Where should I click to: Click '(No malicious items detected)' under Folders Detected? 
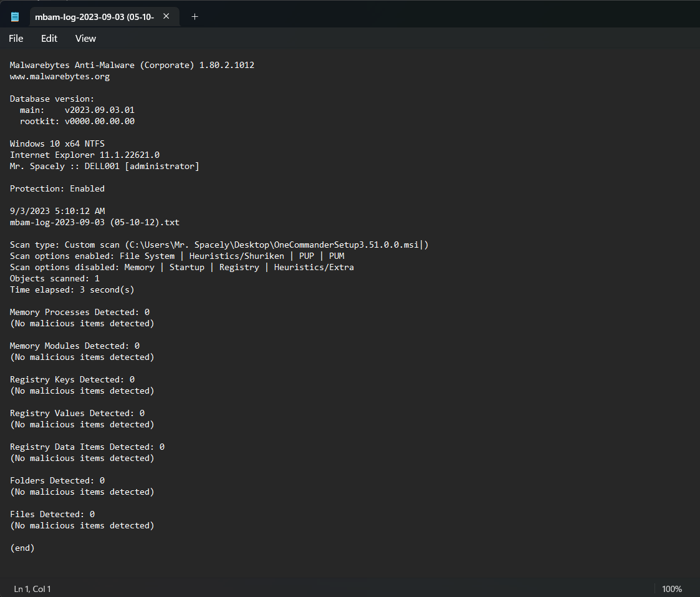(x=82, y=492)
